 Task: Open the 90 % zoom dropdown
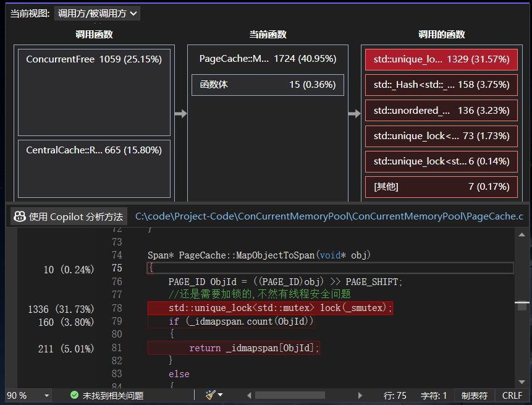[28, 396]
